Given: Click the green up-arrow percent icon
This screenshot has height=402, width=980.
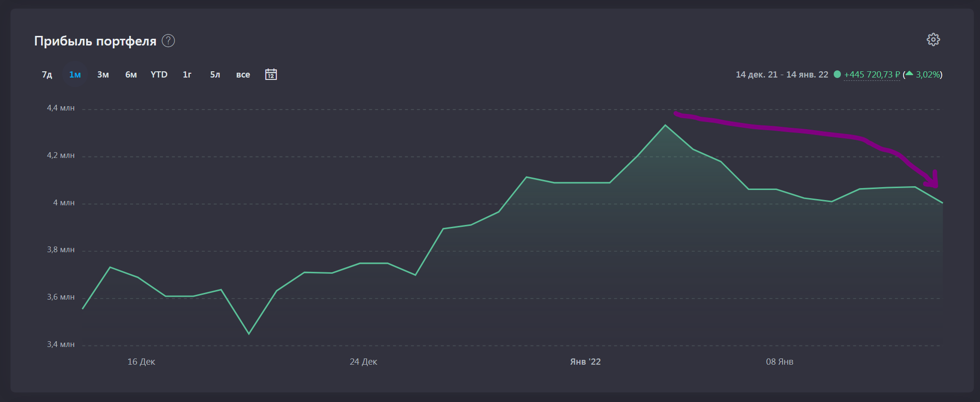Looking at the screenshot, I should click(909, 74).
